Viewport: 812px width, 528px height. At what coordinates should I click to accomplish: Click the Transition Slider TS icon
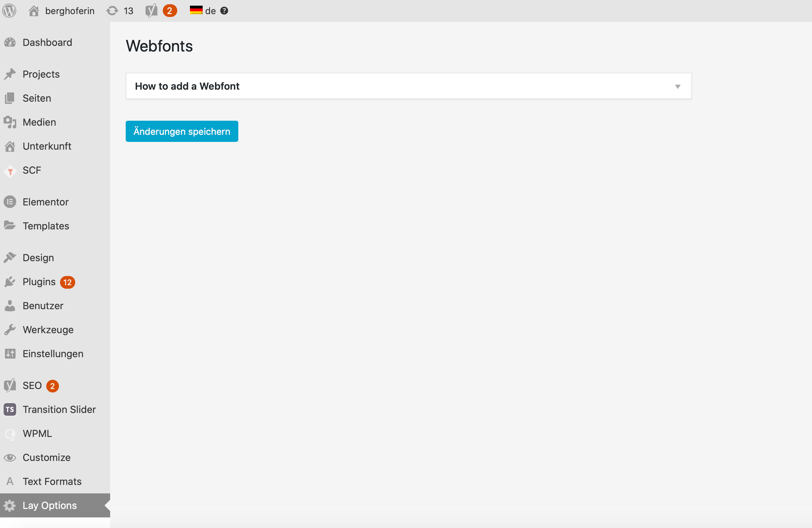[10, 409]
